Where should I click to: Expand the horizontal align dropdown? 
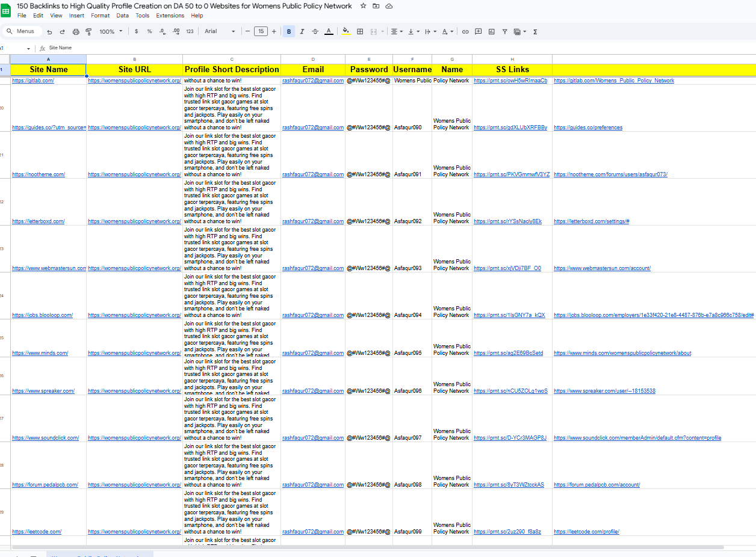(x=400, y=31)
